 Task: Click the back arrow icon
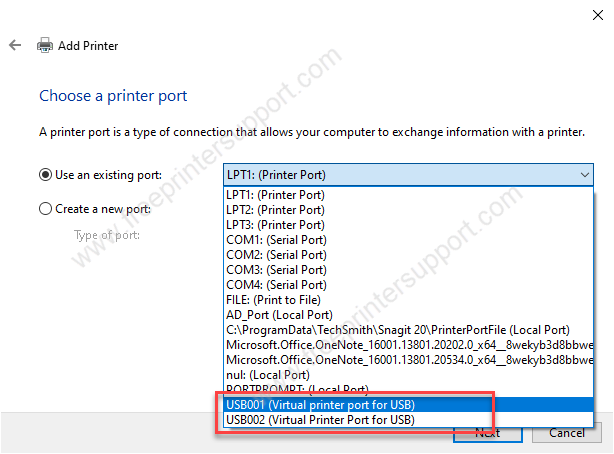(x=15, y=45)
